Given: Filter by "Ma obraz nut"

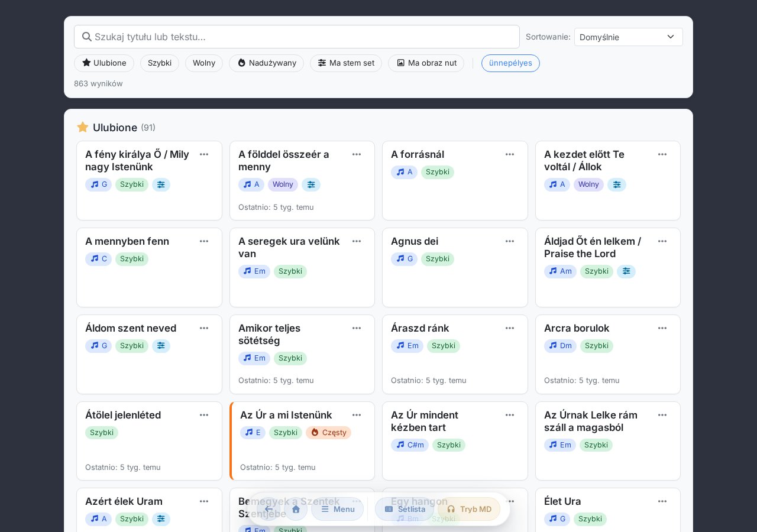Looking at the screenshot, I should (x=426, y=63).
